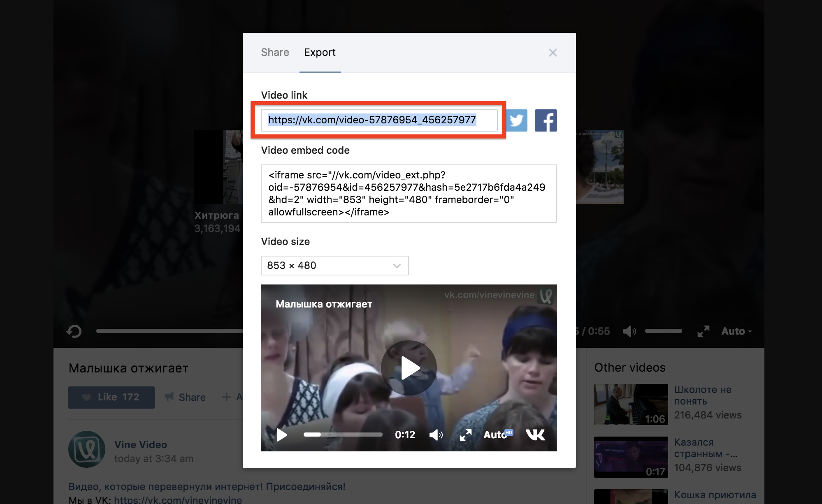This screenshot has height=504, width=822.
Task: Replay the background video with the replay icon
Action: 74,331
